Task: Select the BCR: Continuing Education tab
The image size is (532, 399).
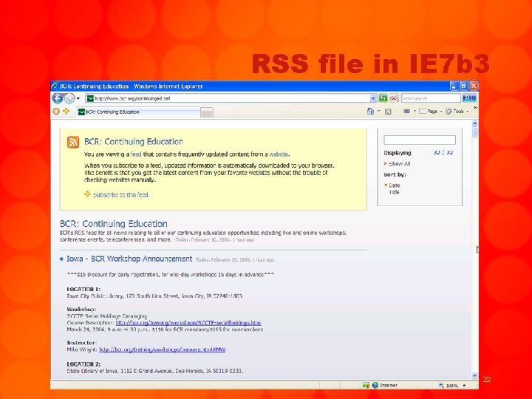Action: coord(138,112)
